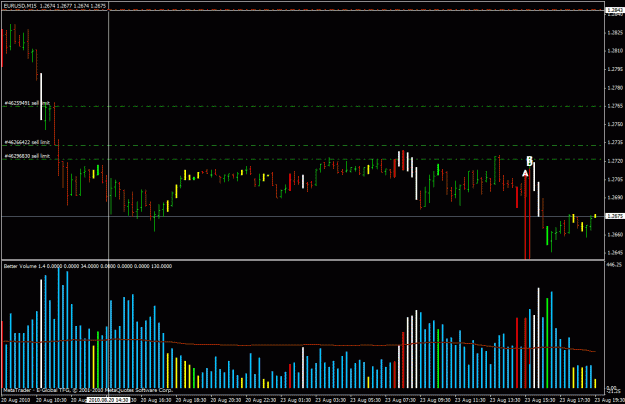Click the 446.25 volume scale label

(x=614, y=265)
